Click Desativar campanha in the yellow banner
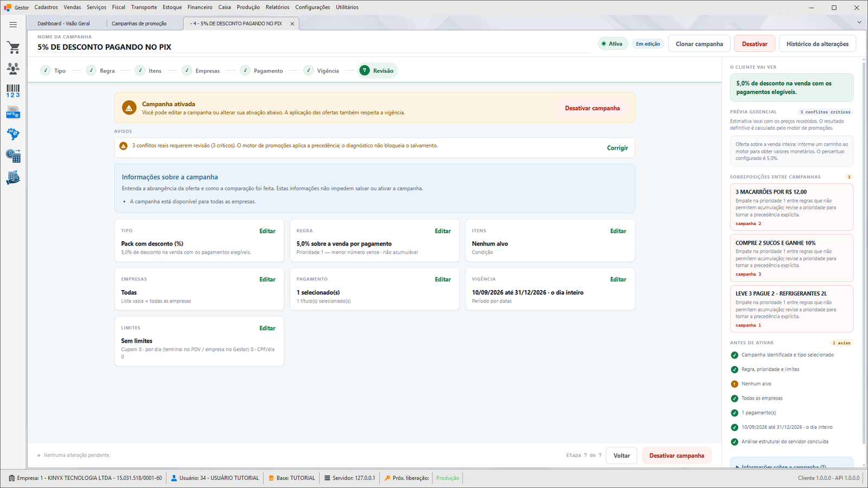This screenshot has height=488, width=868. click(x=592, y=108)
